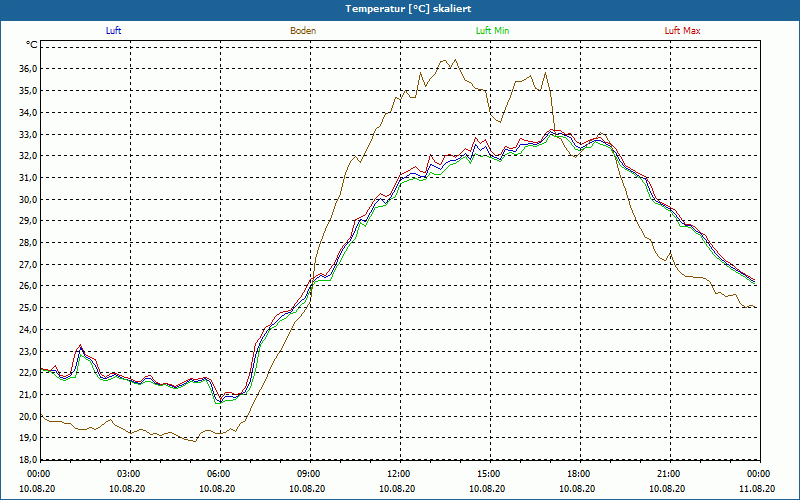Click the 11.08.20 date label
Screen dimensions: 800x500
757,488
